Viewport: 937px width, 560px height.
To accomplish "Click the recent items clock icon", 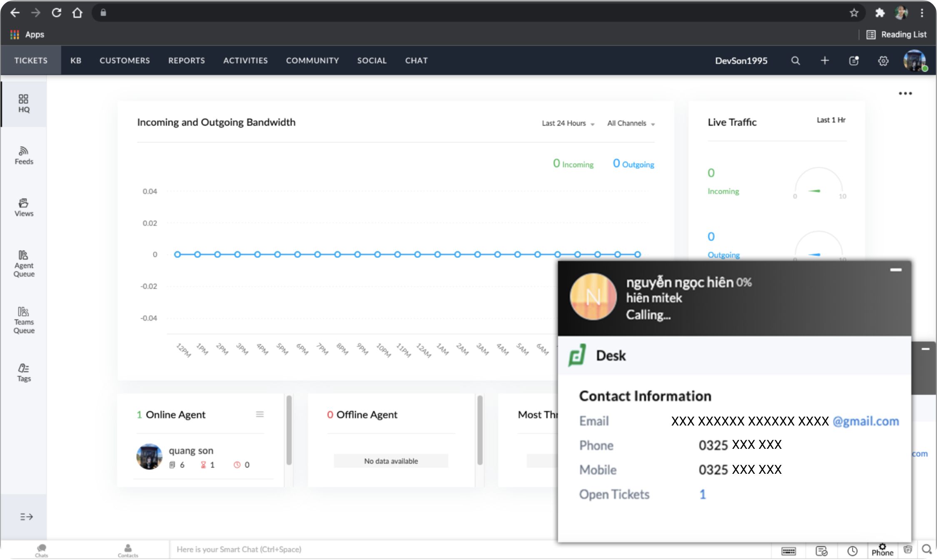I will pyautogui.click(x=852, y=551).
